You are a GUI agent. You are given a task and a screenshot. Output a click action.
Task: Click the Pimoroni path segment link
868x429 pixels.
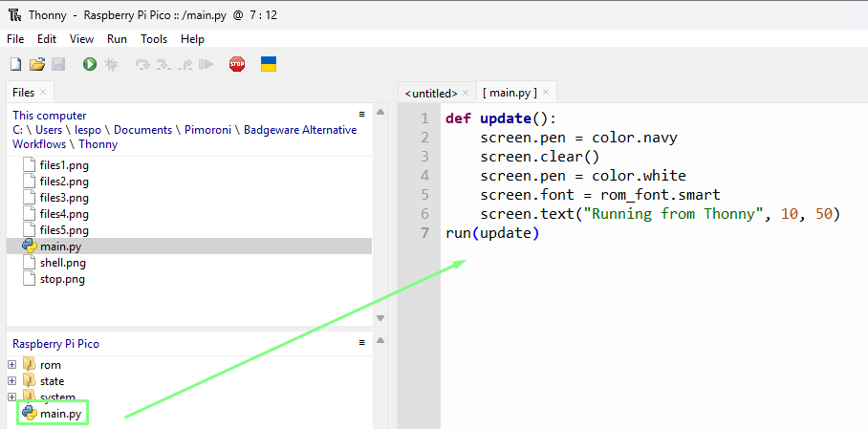(207, 130)
